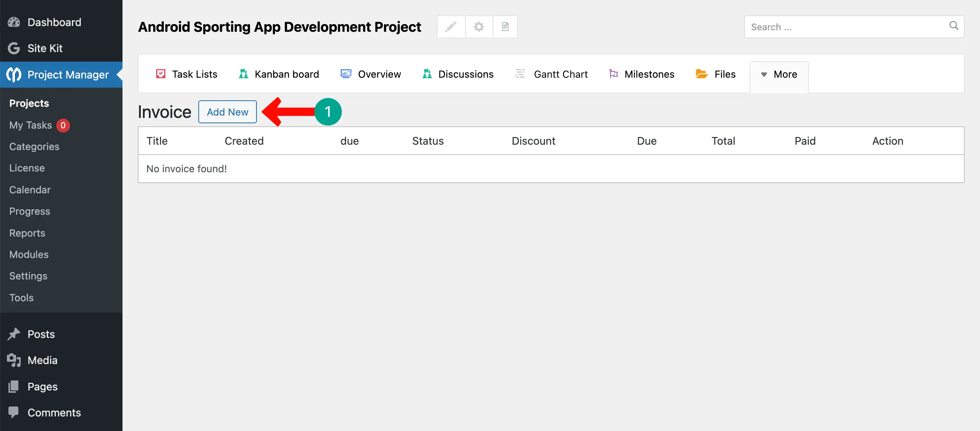Click the Milestones flag icon
Viewport: 980px width, 431px height.
pyautogui.click(x=613, y=73)
